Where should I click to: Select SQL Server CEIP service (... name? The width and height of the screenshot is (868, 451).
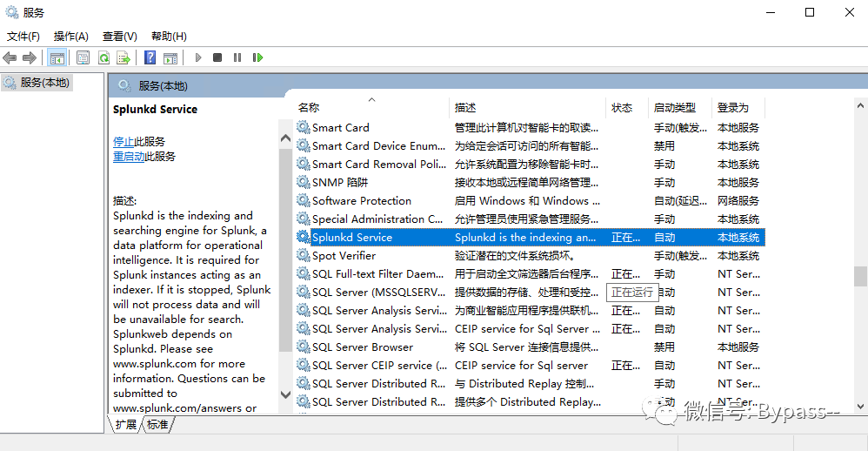380,365
